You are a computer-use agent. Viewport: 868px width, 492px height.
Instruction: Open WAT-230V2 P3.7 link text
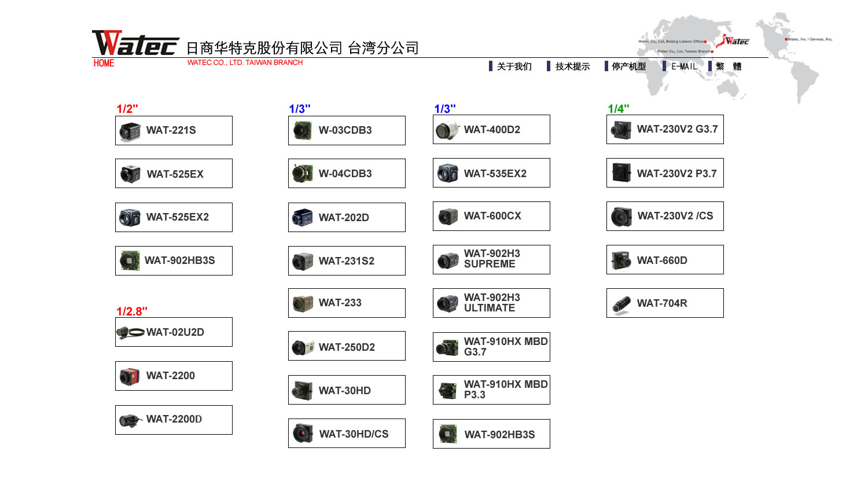point(677,174)
